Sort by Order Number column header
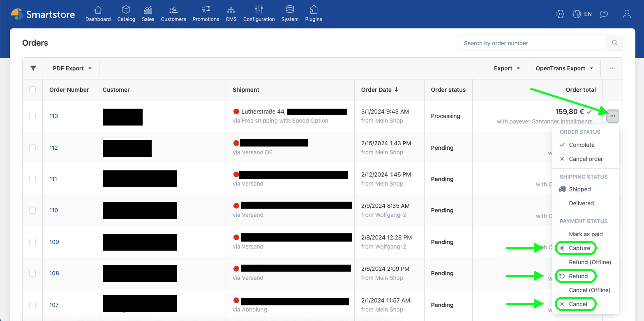Image resolution: width=644 pixels, height=321 pixels. (x=69, y=90)
